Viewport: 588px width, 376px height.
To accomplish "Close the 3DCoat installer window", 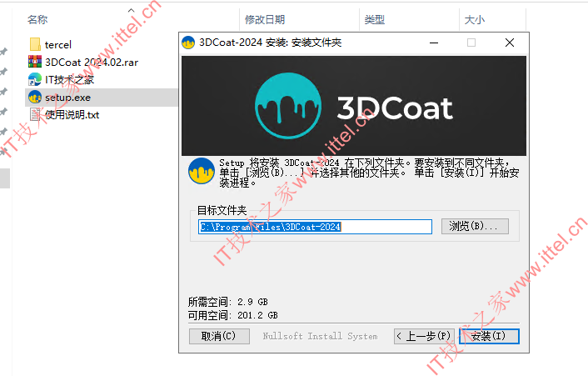I will pyautogui.click(x=509, y=43).
